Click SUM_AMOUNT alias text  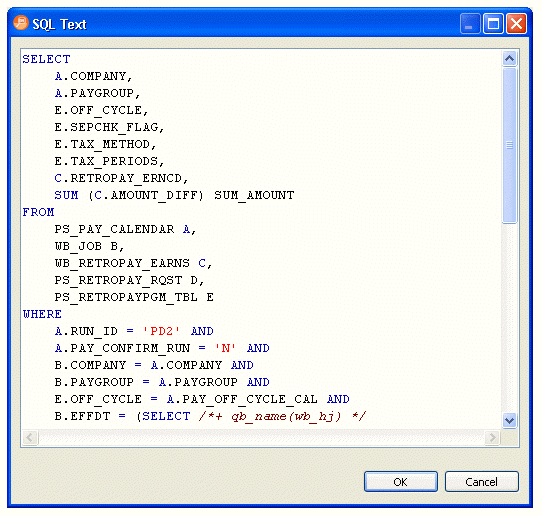point(254,195)
